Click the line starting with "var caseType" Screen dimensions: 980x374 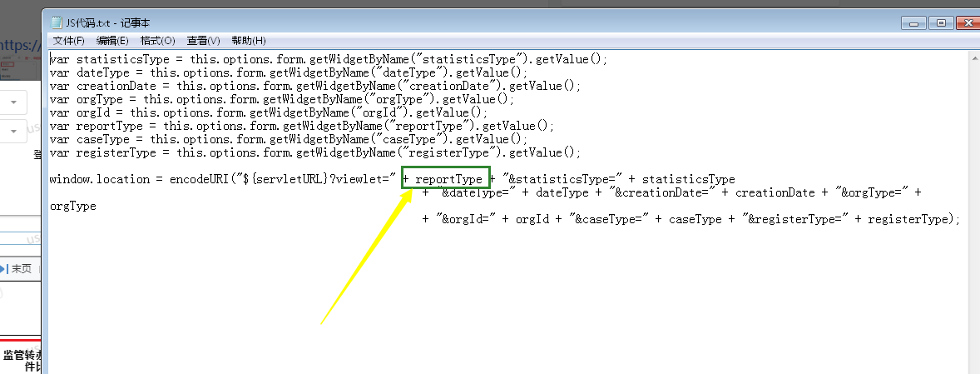pos(289,139)
